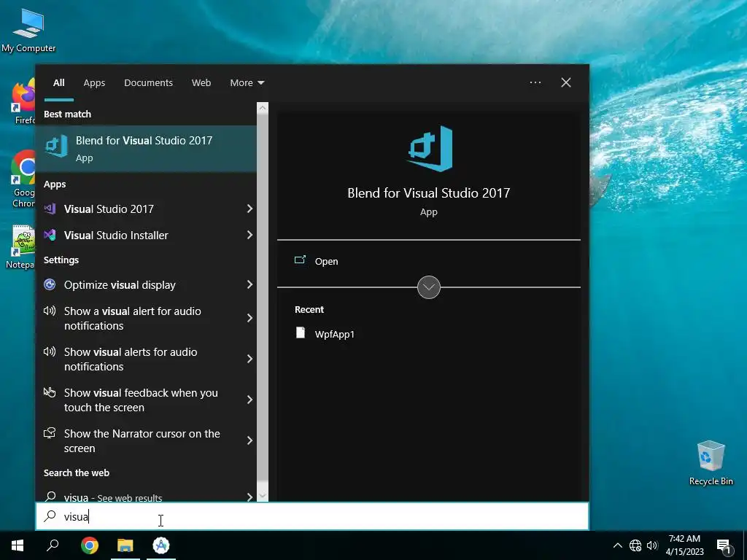Switch to the Apps search tab
Viewport: 747px width, 560px height.
[x=94, y=82]
